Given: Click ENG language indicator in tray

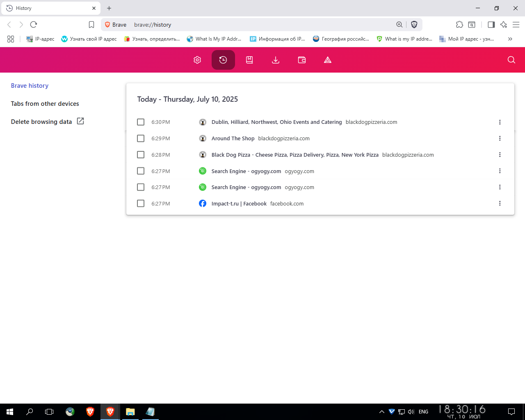Looking at the screenshot, I should pyautogui.click(x=424, y=412).
